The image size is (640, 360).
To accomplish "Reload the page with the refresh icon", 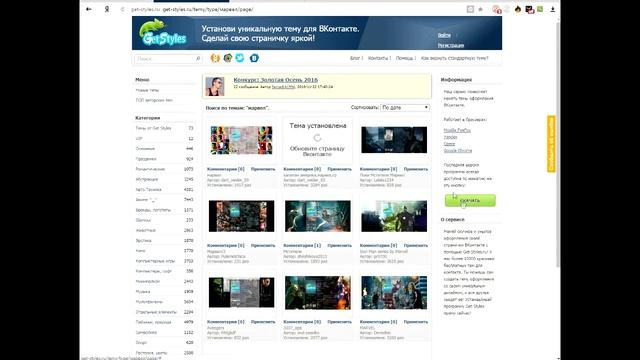I will tap(122, 9).
